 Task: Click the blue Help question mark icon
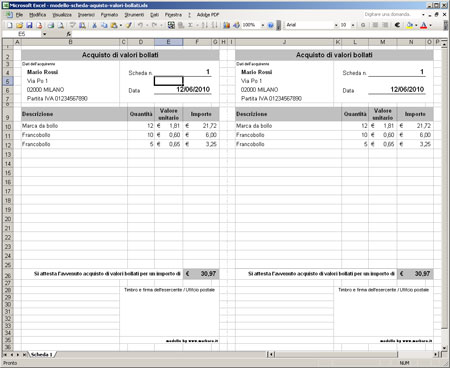pyautogui.click(x=271, y=25)
